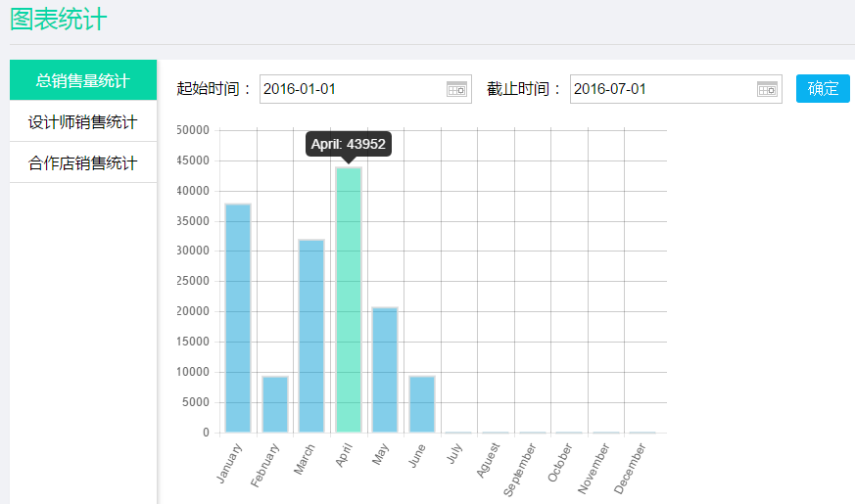Click the January x-axis label
The width and height of the screenshot is (855, 504).
tap(229, 463)
